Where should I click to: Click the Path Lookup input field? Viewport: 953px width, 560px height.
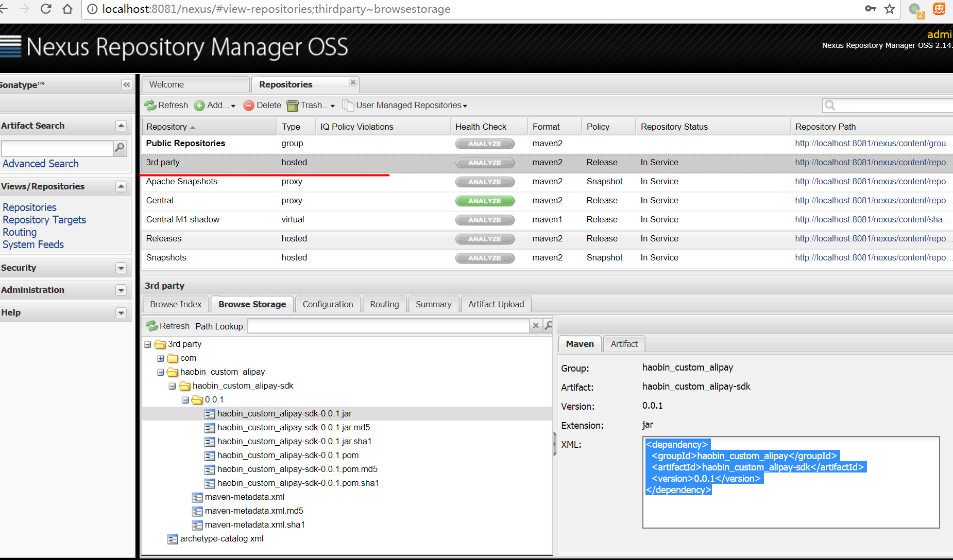pos(388,326)
